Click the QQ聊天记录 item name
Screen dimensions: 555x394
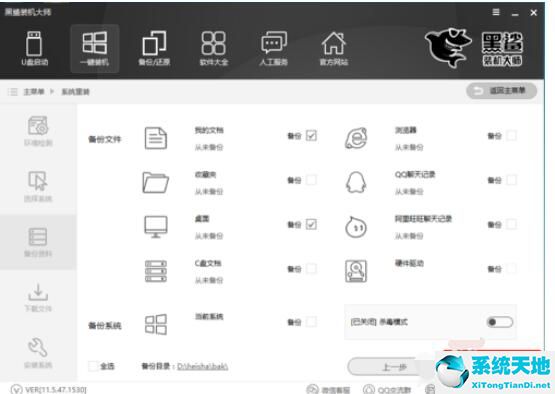pos(415,175)
